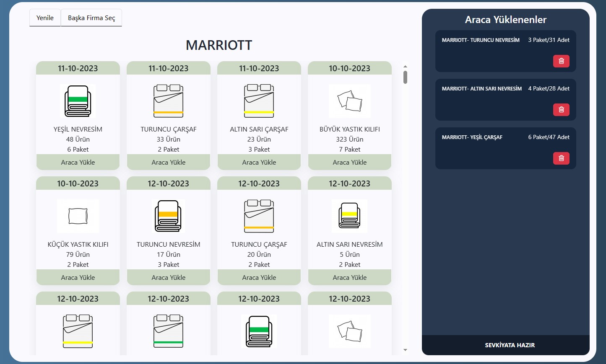Click the yellow-striped bed icon in bottom row
This screenshot has width=606, height=364.
point(78,331)
